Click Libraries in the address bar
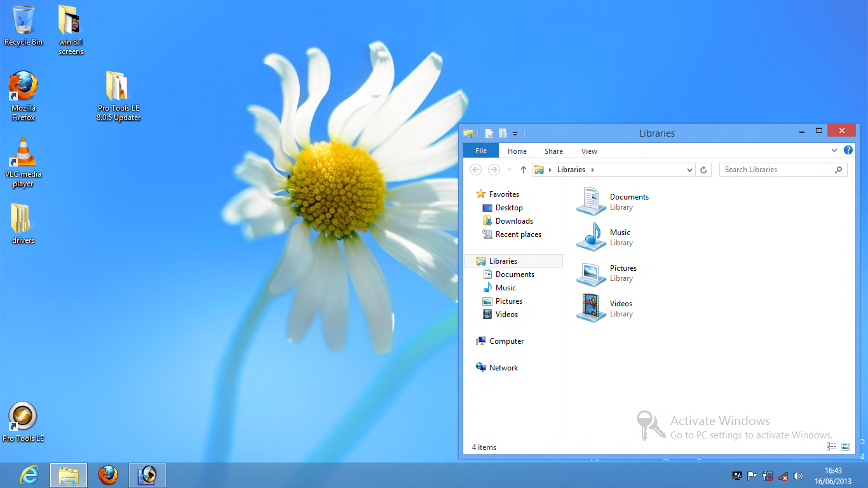The height and width of the screenshot is (488, 868). pyautogui.click(x=571, y=170)
